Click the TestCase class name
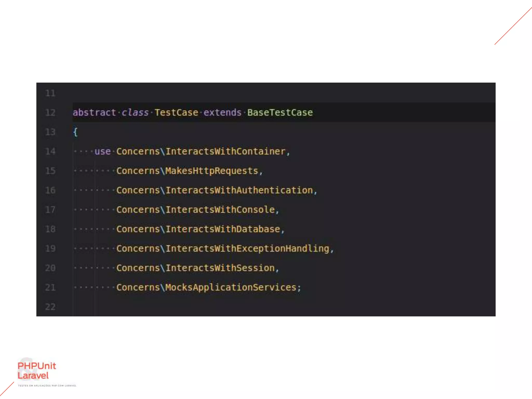The width and height of the screenshot is (532, 399). [176, 112]
